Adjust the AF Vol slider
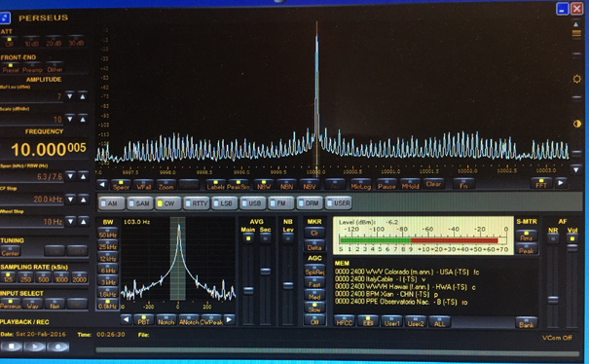 pyautogui.click(x=572, y=248)
